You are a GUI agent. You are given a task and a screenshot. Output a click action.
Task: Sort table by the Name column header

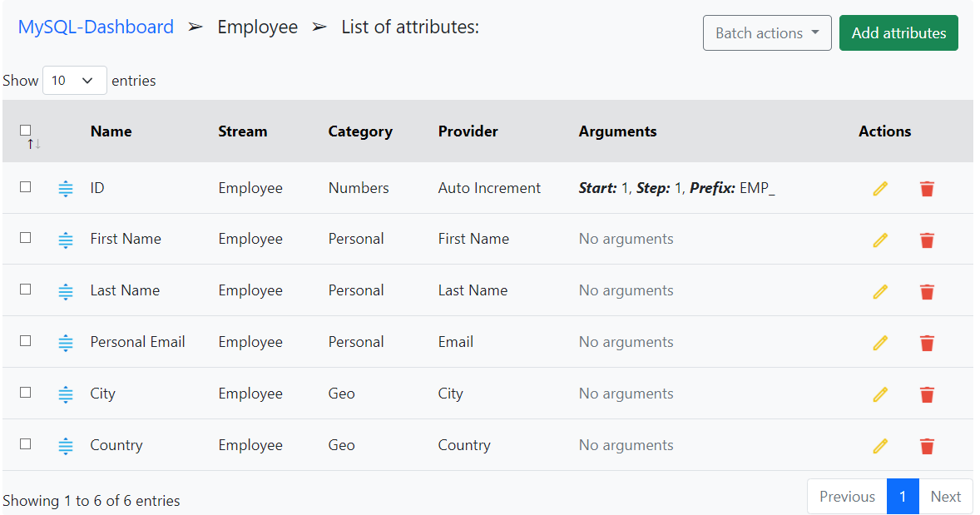tap(111, 131)
